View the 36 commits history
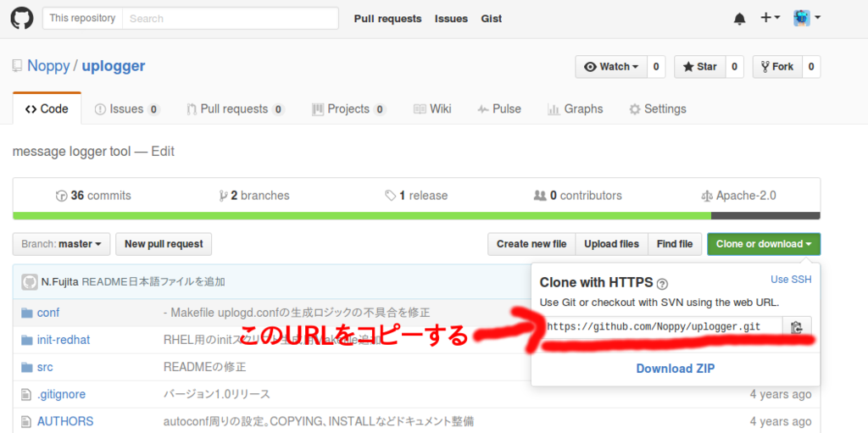This screenshot has height=433, width=868. coord(93,196)
